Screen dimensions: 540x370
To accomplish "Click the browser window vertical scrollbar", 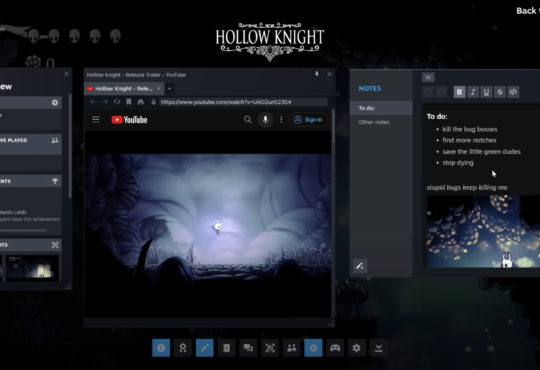I will click(x=333, y=126).
